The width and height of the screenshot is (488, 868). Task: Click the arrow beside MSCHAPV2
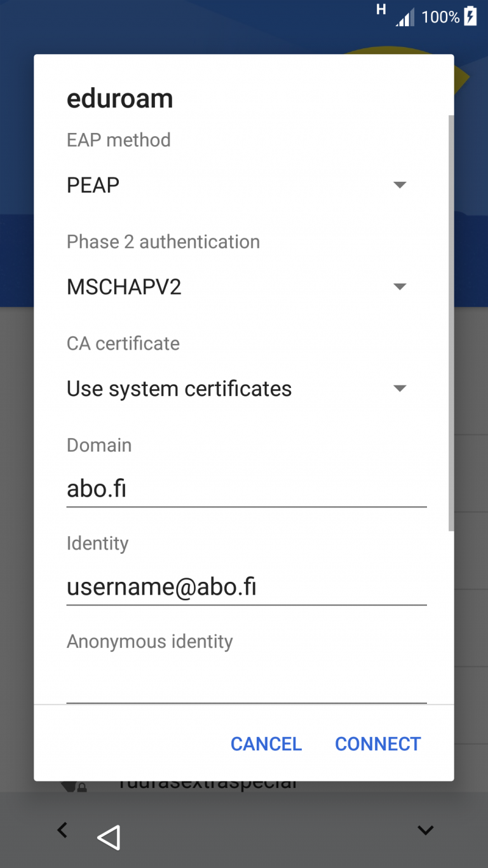tap(400, 287)
